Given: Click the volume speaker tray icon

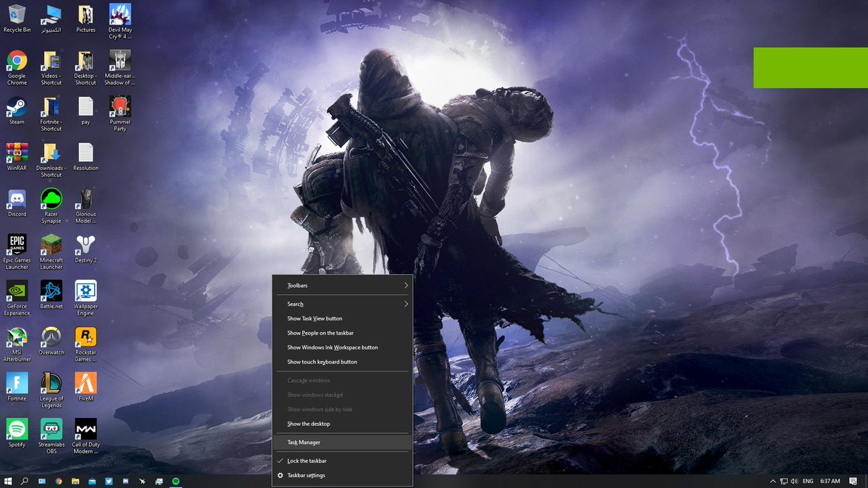Looking at the screenshot, I should point(794,481).
